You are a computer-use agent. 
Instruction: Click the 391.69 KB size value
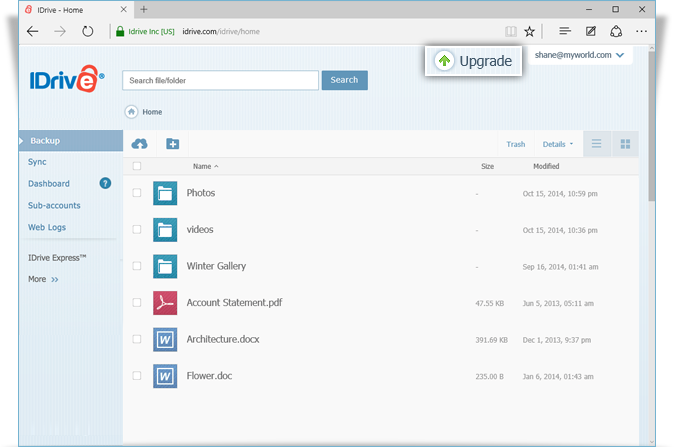click(492, 340)
